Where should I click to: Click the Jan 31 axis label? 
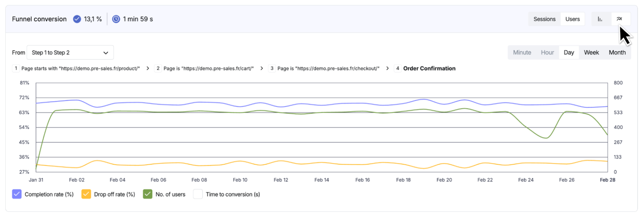(36, 180)
